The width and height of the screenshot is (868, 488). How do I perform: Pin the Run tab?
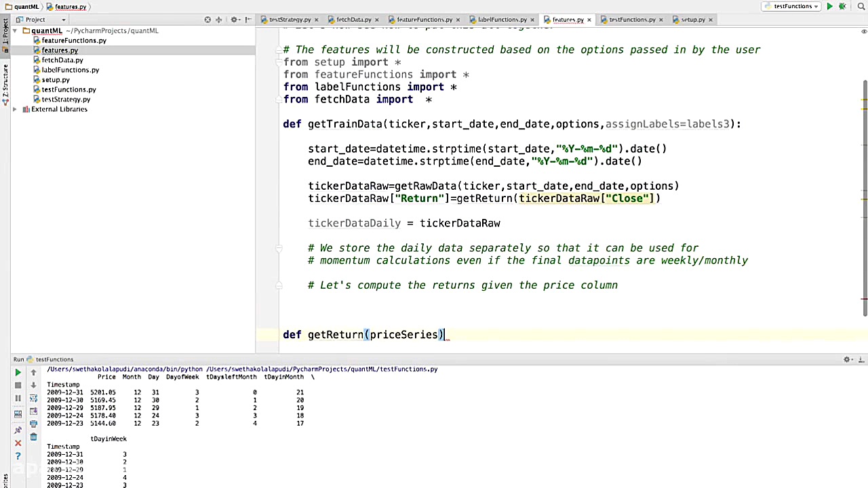[18, 430]
